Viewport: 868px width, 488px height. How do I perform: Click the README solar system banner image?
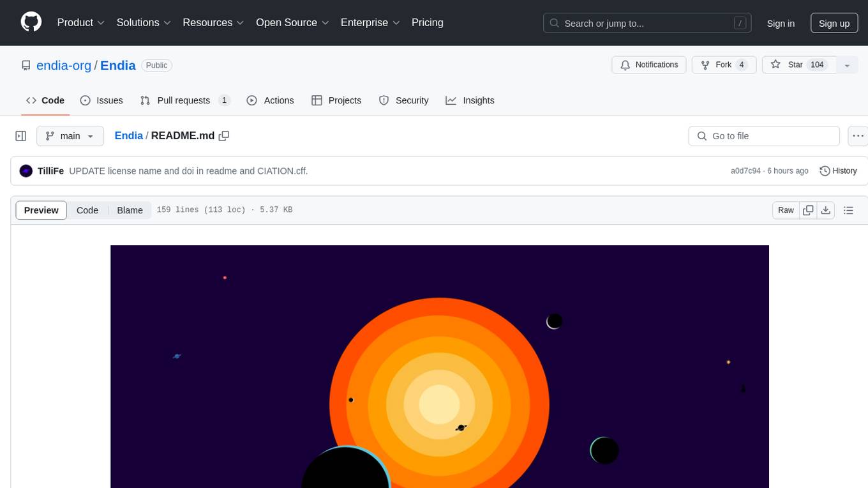(x=440, y=367)
